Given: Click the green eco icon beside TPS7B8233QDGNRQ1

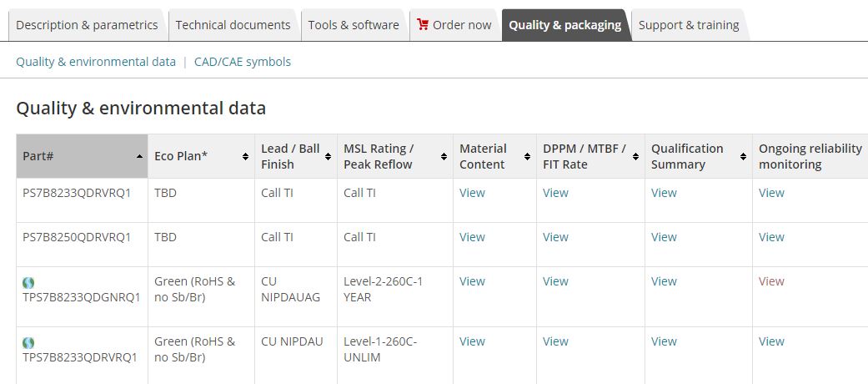Looking at the screenshot, I should (28, 282).
